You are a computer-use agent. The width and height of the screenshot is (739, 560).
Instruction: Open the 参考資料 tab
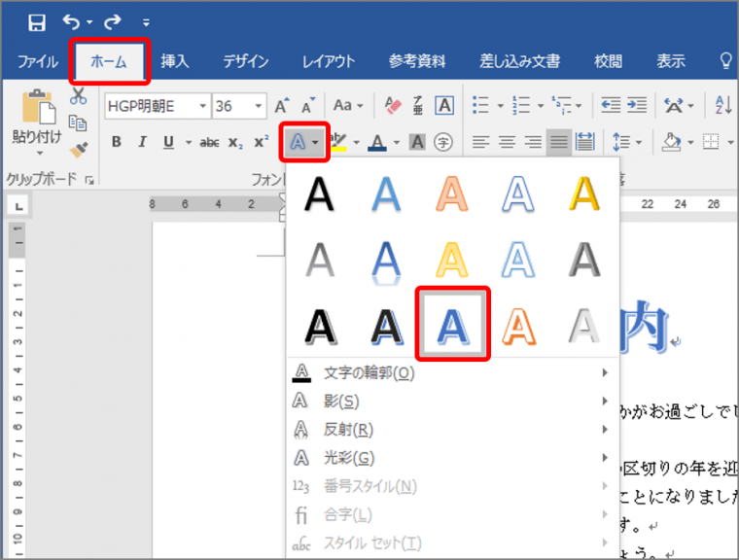[416, 61]
